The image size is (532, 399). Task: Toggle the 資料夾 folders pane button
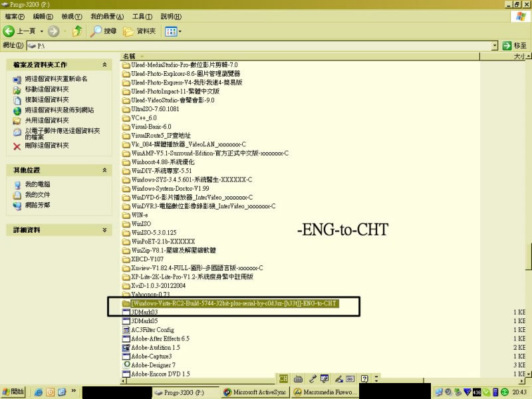coord(140,31)
